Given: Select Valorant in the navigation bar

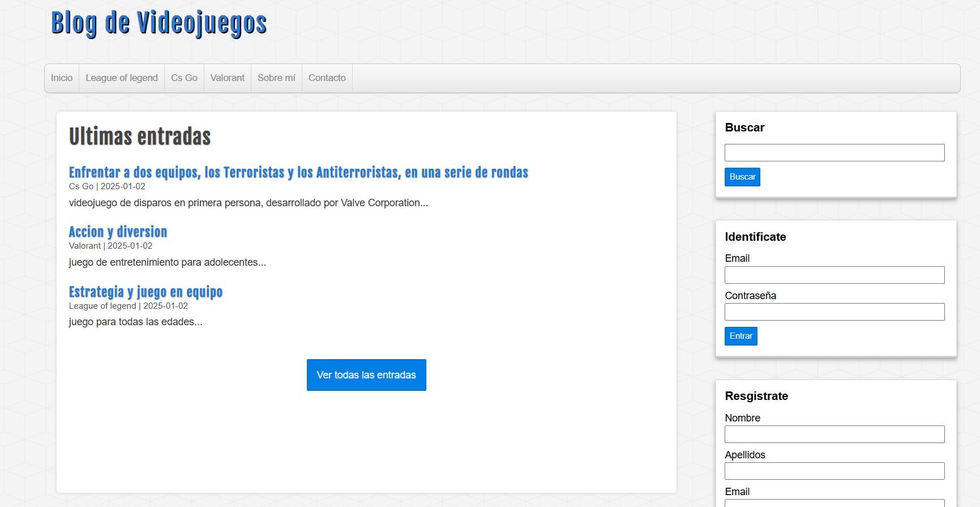Looking at the screenshot, I should click(x=227, y=78).
